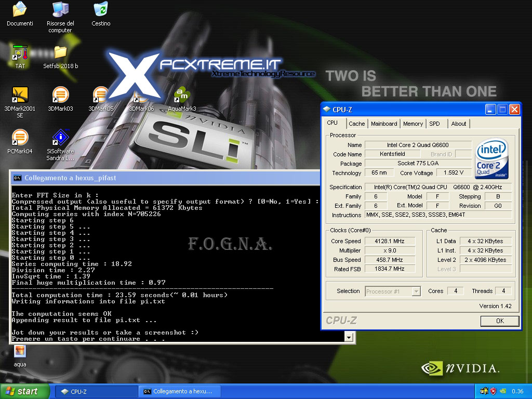Click the Technology 65 nm value

point(379,172)
